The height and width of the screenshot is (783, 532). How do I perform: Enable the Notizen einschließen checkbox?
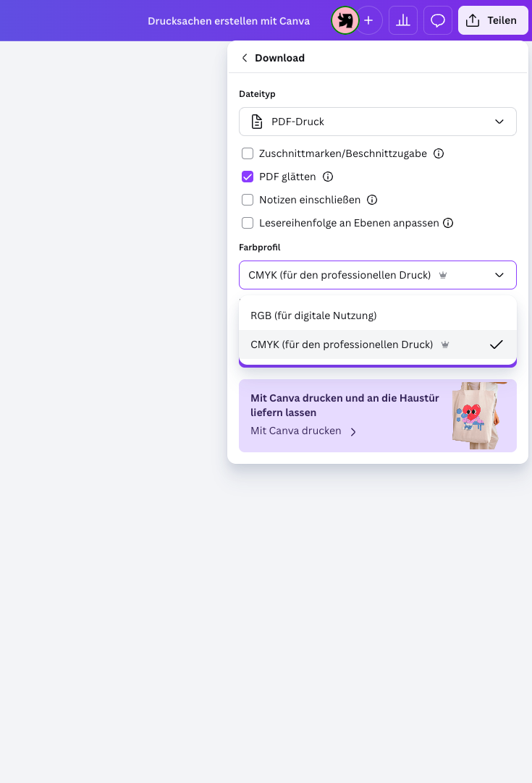click(x=248, y=200)
